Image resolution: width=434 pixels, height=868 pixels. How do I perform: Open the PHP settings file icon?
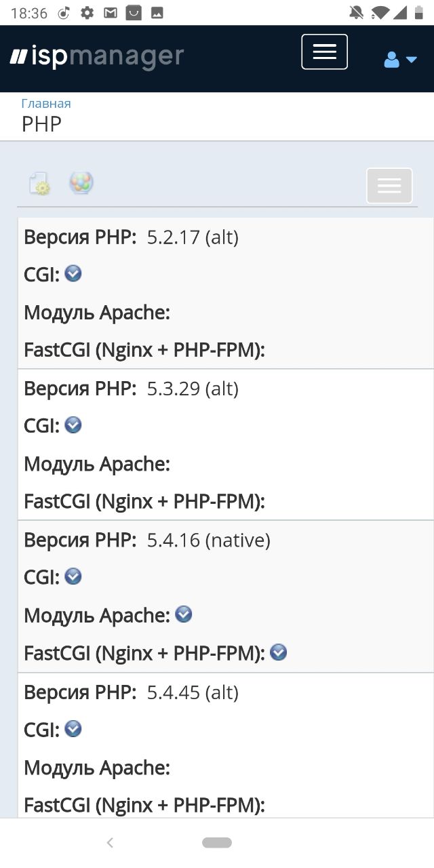(x=39, y=184)
